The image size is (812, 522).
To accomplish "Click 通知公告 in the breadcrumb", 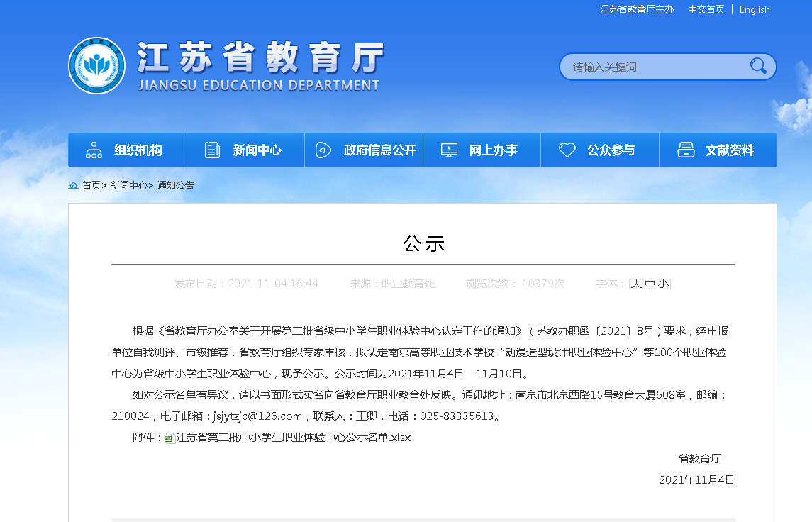I will click(x=176, y=185).
